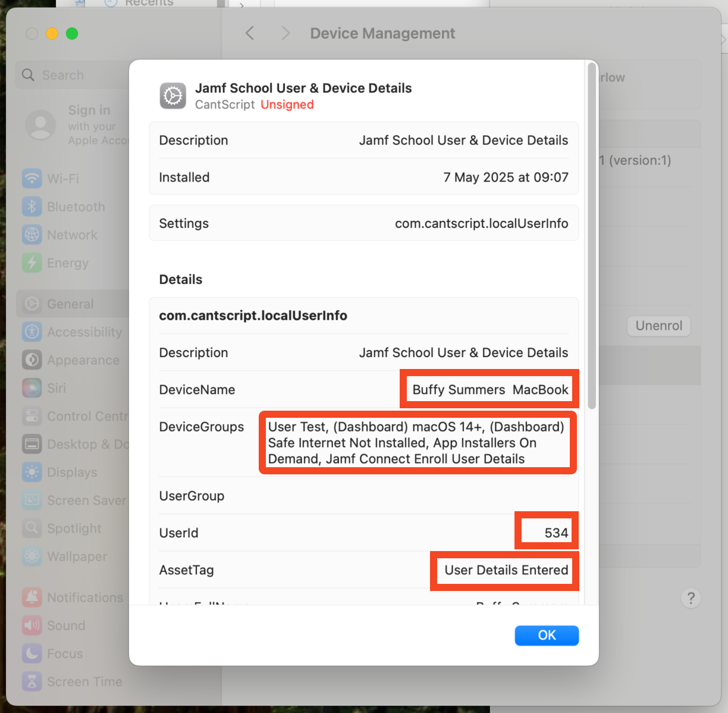Select the General gear icon
This screenshot has height=713, width=728.
[32, 304]
